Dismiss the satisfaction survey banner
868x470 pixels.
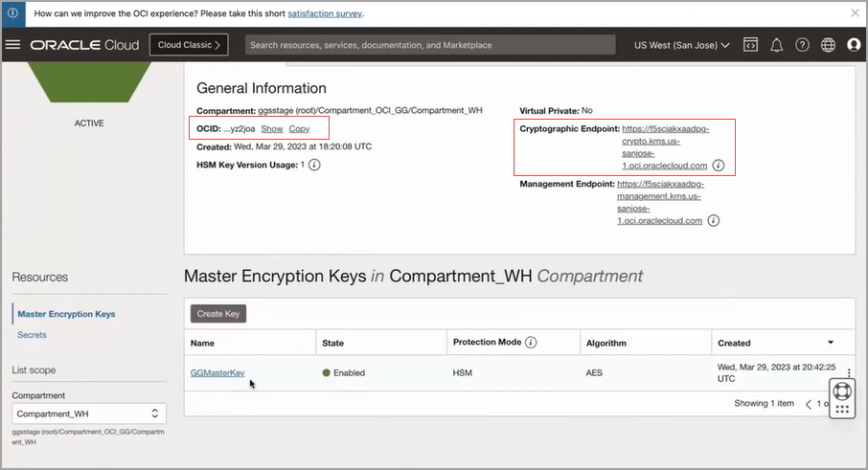[x=856, y=13]
